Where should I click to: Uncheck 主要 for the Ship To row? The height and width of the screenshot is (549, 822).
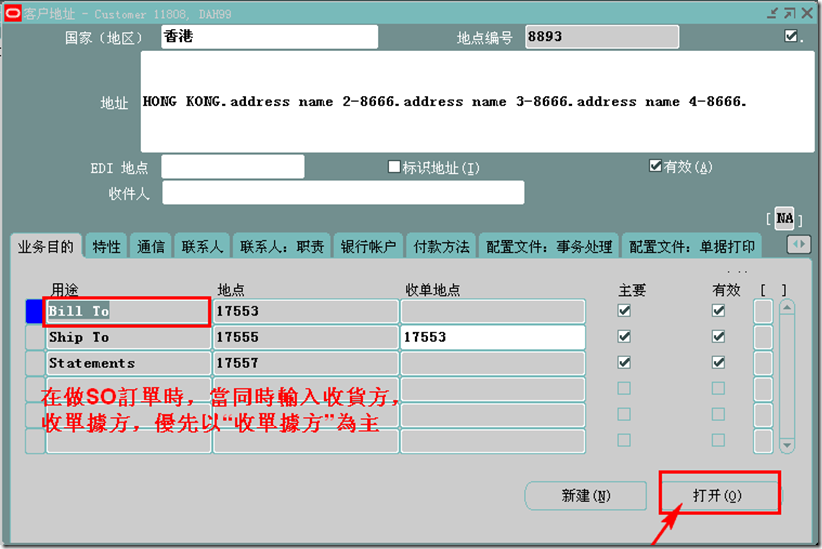(624, 337)
